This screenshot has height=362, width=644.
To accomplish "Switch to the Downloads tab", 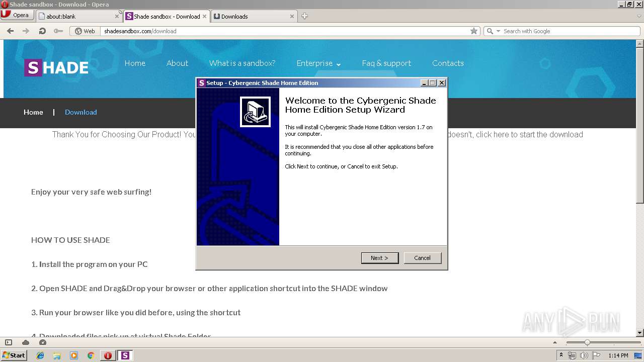I will pos(254,16).
